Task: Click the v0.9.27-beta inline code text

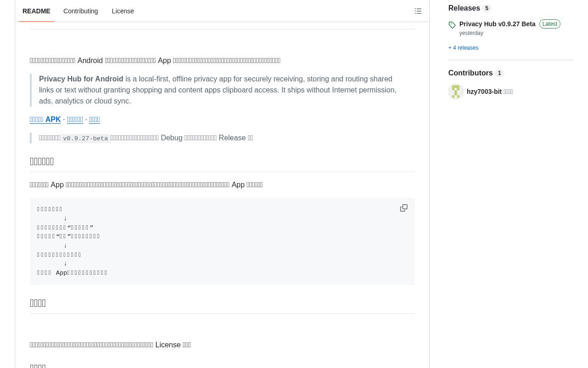Action: (x=85, y=138)
